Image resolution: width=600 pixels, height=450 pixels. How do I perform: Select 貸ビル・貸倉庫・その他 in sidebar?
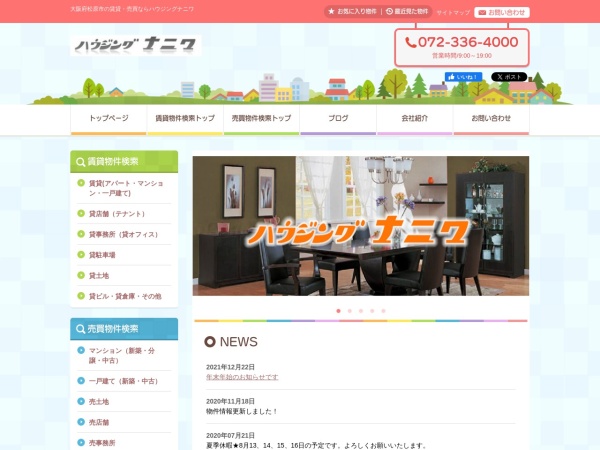(125, 296)
